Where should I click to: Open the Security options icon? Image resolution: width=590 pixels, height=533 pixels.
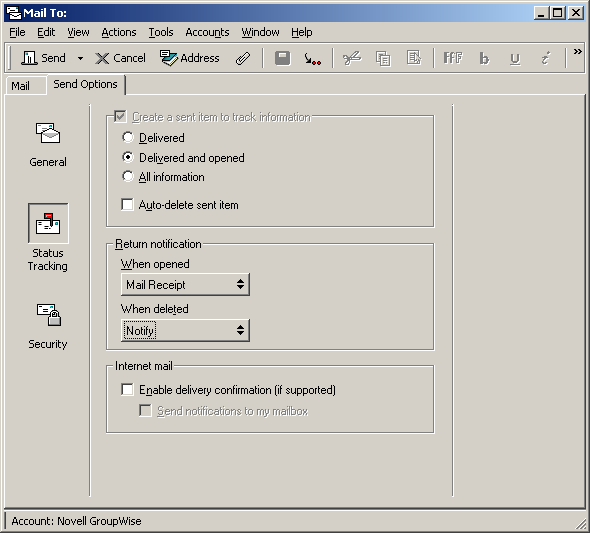[x=48, y=326]
